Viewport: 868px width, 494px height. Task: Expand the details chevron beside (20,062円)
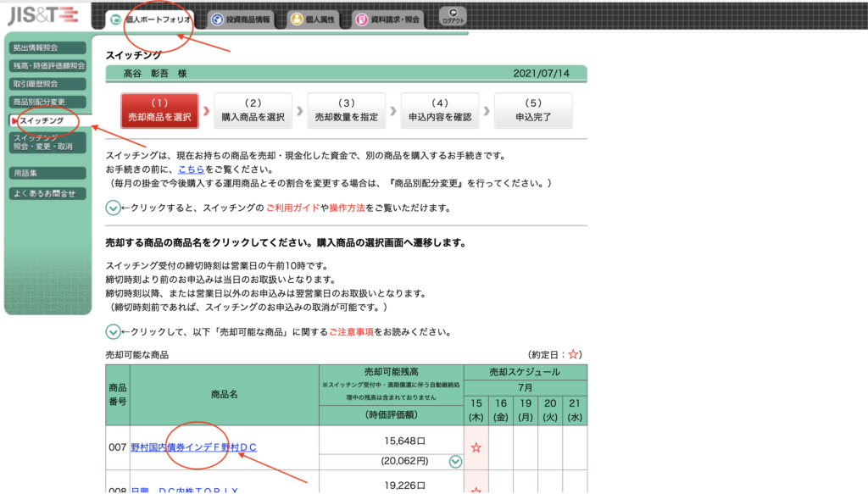[x=455, y=461]
